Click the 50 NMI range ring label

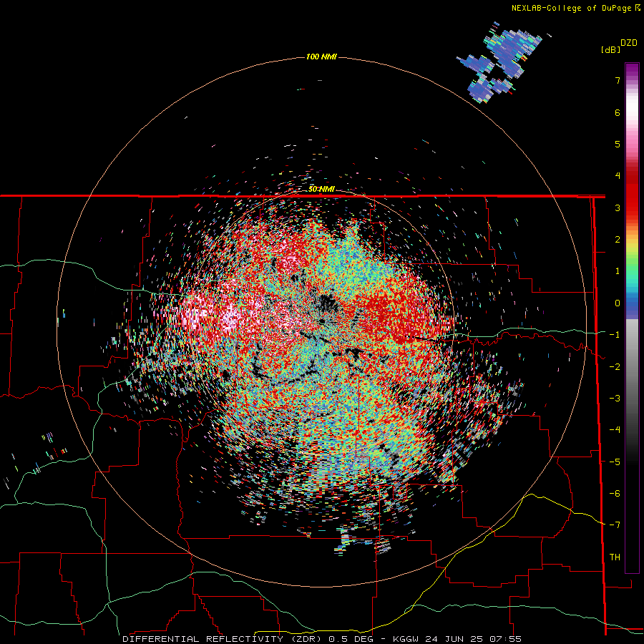[x=321, y=190]
